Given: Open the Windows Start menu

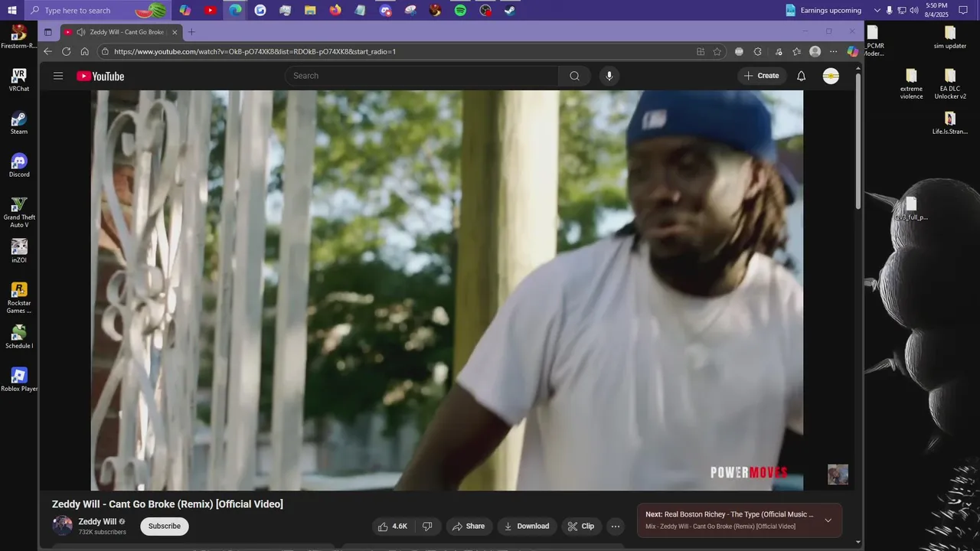Looking at the screenshot, I should tap(12, 10).
